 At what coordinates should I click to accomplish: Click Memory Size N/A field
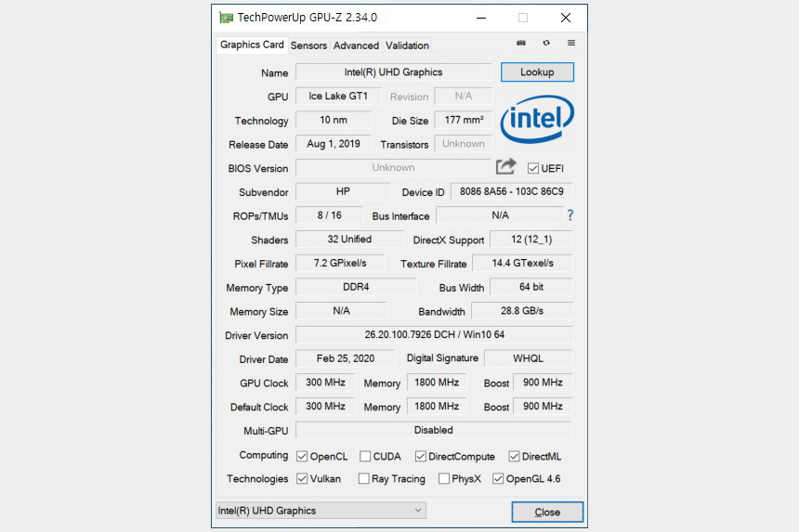[x=341, y=311]
